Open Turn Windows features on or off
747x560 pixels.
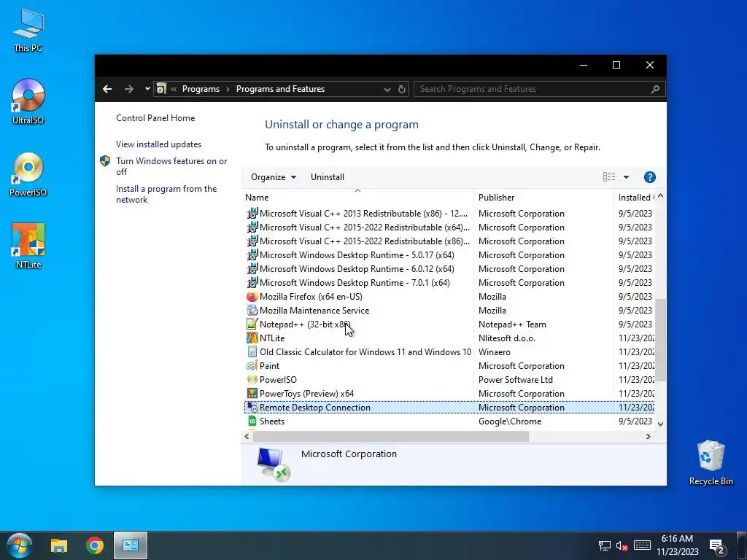point(171,166)
